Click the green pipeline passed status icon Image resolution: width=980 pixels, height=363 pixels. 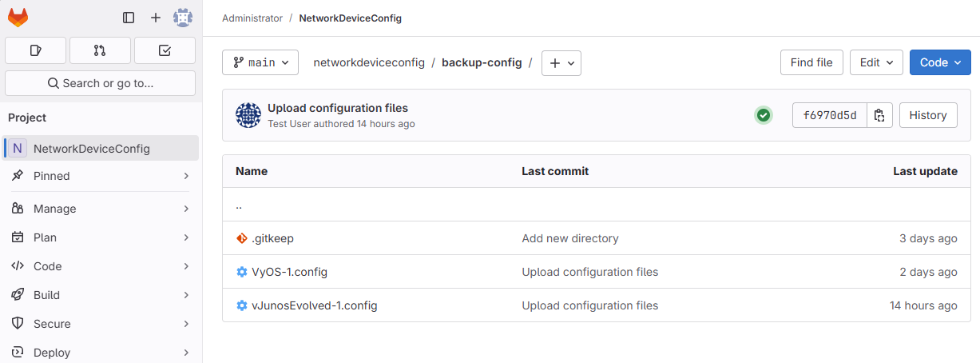pyautogui.click(x=764, y=115)
